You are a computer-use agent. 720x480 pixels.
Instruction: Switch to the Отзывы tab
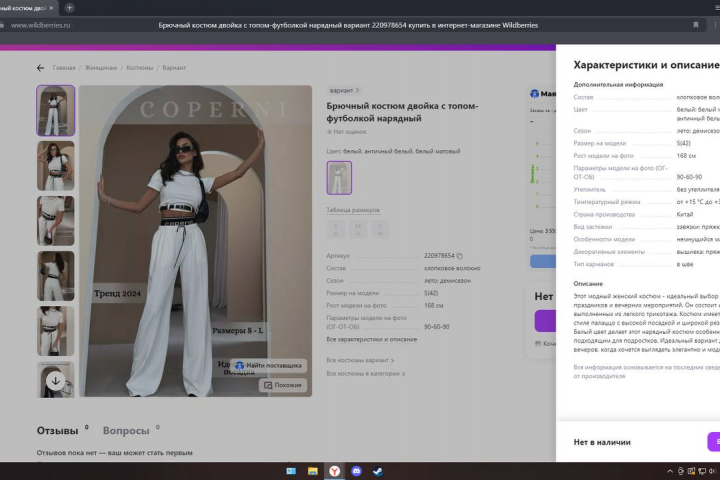(x=57, y=431)
